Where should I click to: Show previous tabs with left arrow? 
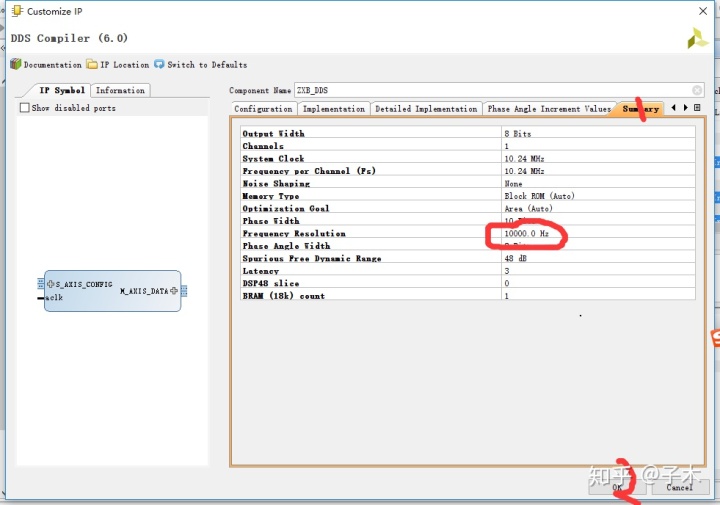[x=674, y=108]
